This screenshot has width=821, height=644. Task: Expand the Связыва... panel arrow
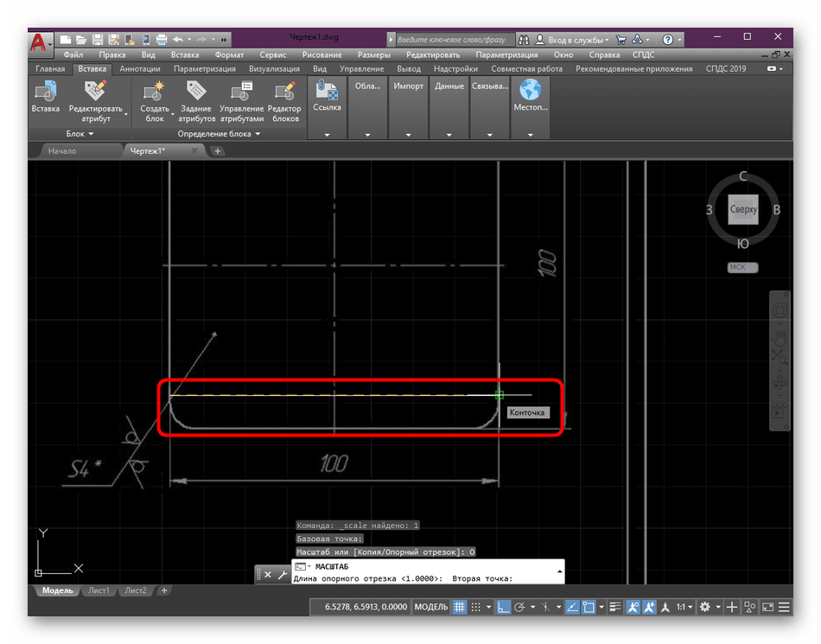pyautogui.click(x=489, y=135)
